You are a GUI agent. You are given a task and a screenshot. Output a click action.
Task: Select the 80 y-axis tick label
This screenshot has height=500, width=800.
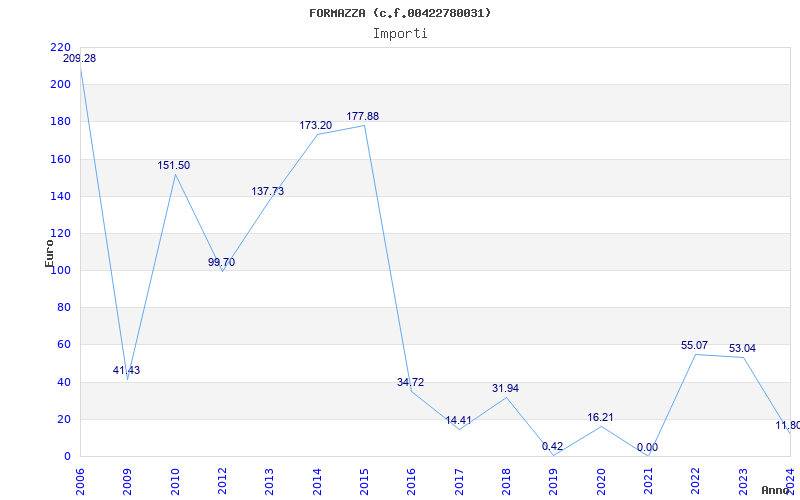point(64,308)
